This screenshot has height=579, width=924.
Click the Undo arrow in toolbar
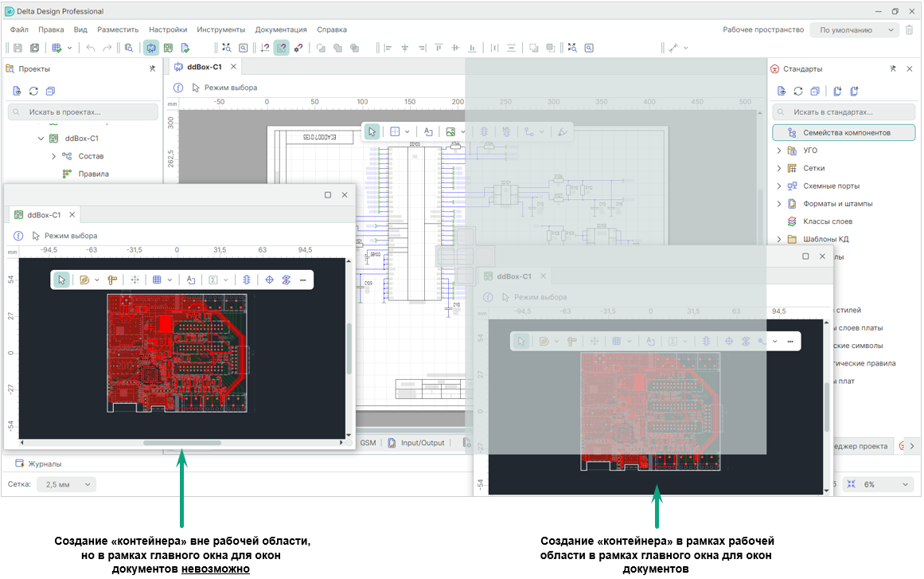point(90,48)
